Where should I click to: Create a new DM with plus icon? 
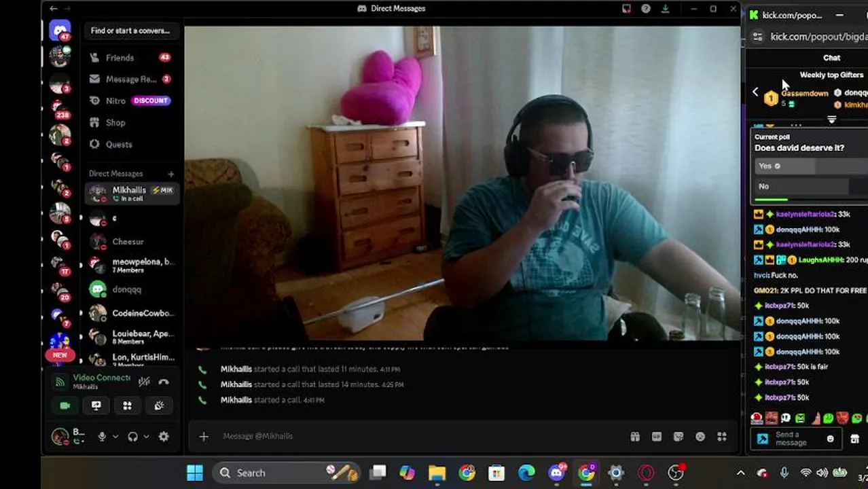(x=170, y=174)
